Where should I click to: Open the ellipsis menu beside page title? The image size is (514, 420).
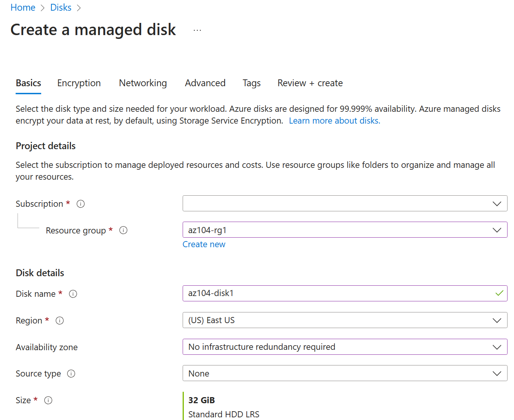click(x=197, y=30)
